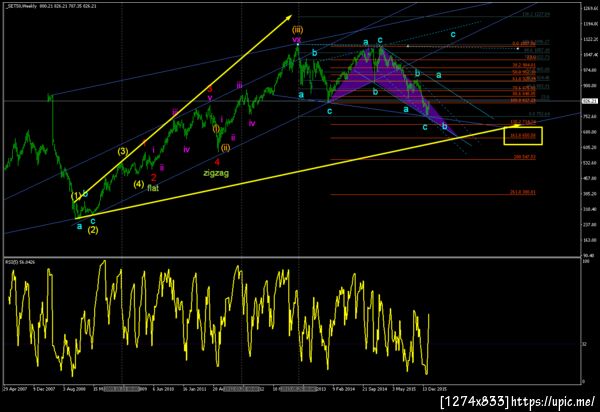
Task: Click the red '4' label above zigzag
Action: pyautogui.click(x=217, y=162)
